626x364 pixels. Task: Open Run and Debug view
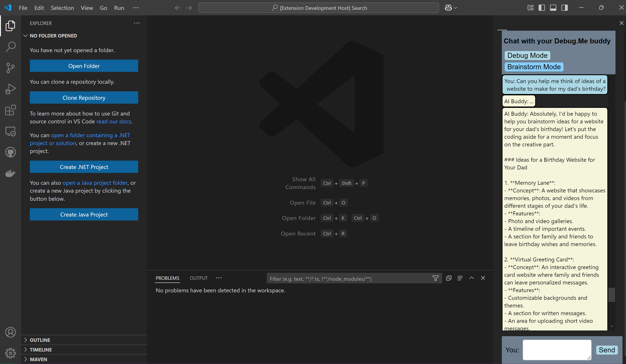pyautogui.click(x=11, y=89)
